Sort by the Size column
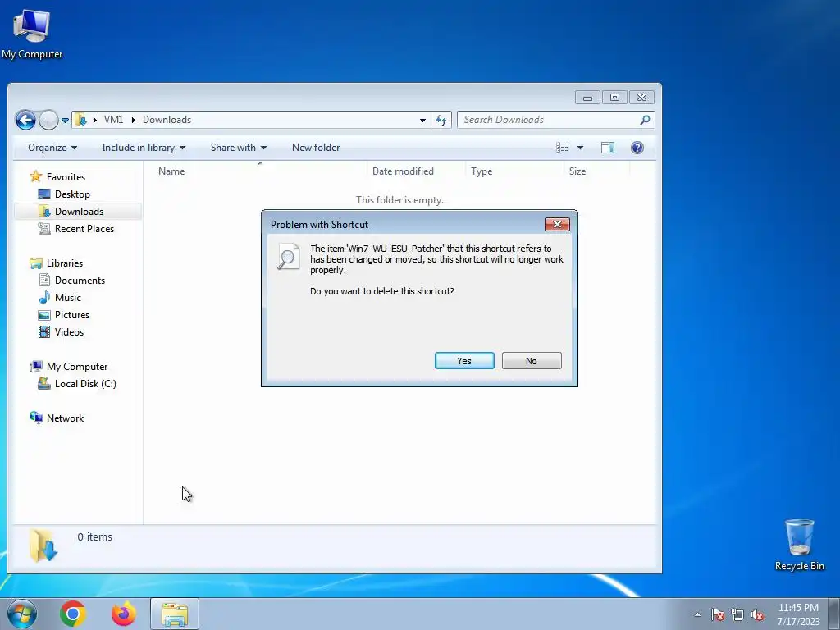This screenshot has width=840, height=630. point(597,171)
